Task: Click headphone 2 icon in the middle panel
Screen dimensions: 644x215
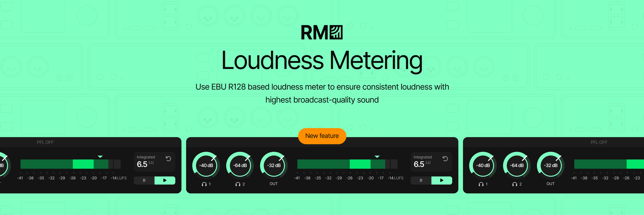Action: (238, 184)
